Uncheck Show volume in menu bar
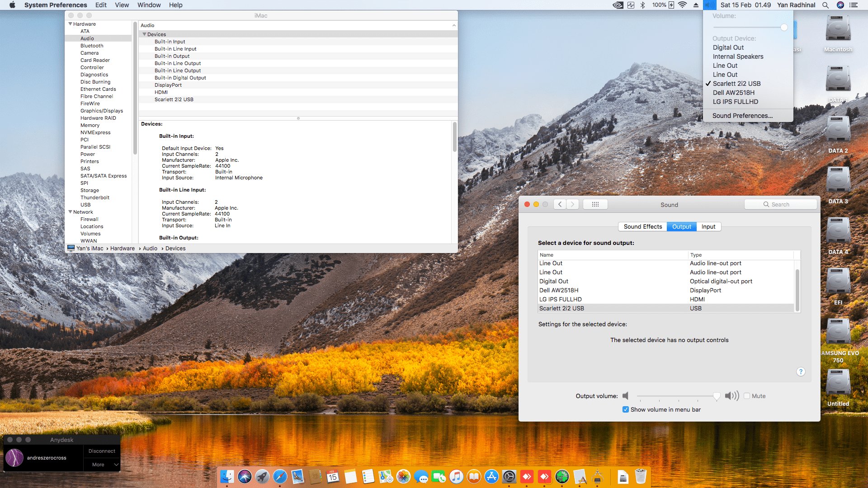The image size is (868, 488). point(626,409)
